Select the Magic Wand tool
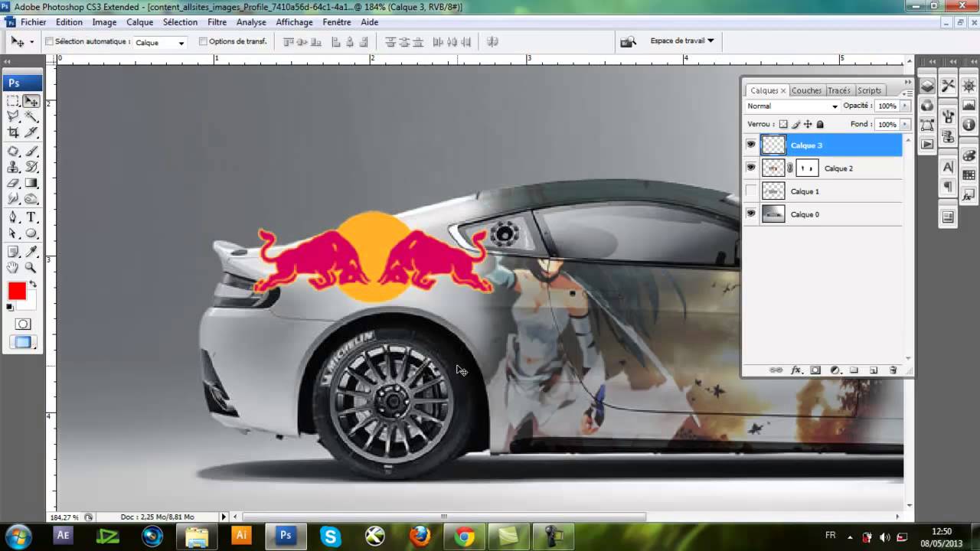The height and width of the screenshot is (551, 980). coord(31,116)
